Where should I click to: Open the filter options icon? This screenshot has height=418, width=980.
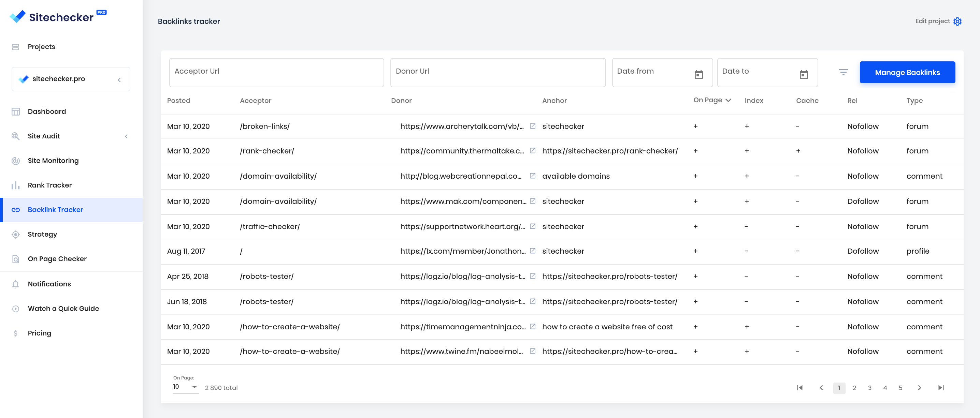(x=844, y=72)
